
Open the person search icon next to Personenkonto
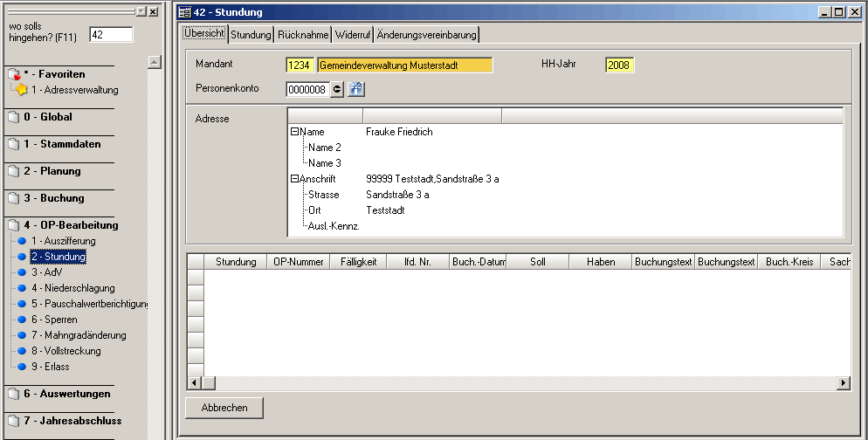tap(355, 89)
